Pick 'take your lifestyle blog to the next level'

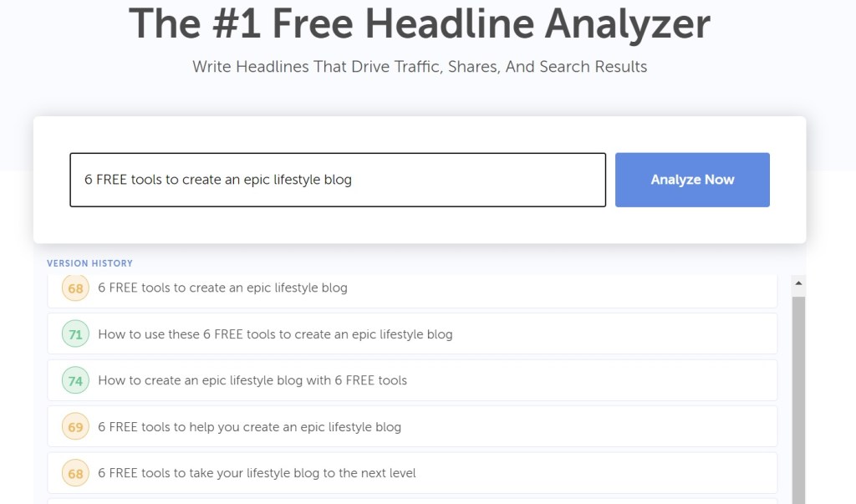257,473
